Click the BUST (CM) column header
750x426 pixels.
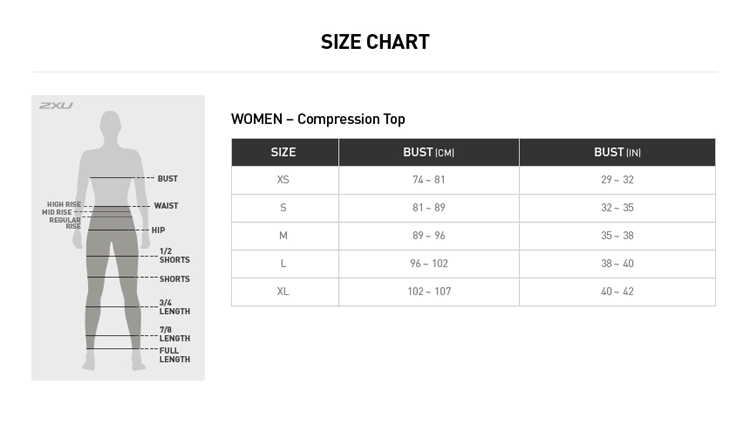click(428, 152)
